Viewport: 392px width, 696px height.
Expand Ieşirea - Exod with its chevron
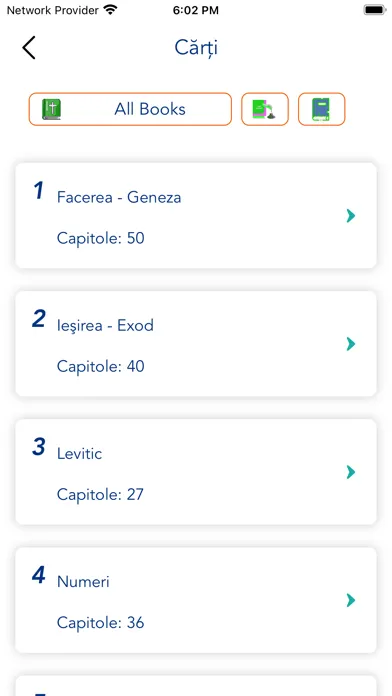(351, 344)
